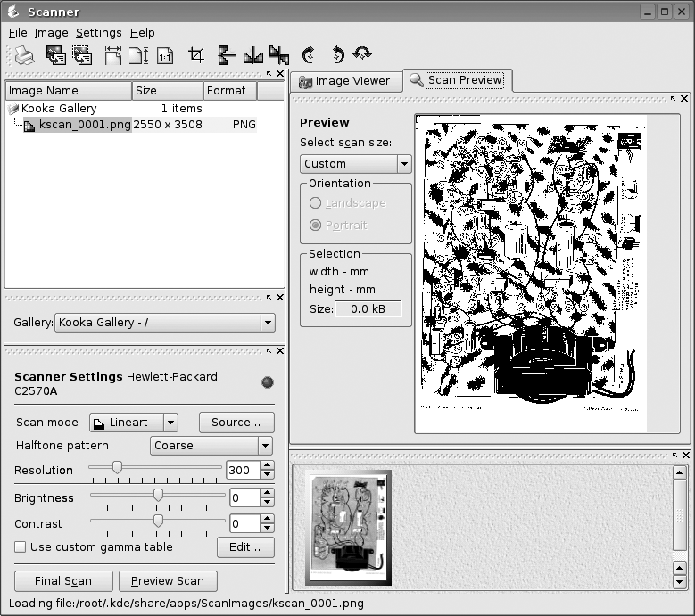Image resolution: width=695 pixels, height=616 pixels.
Task: Click the Scale to width icon
Action: (x=112, y=56)
